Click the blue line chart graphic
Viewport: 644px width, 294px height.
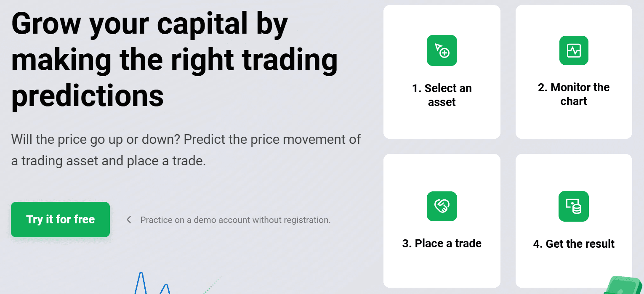coord(152,283)
